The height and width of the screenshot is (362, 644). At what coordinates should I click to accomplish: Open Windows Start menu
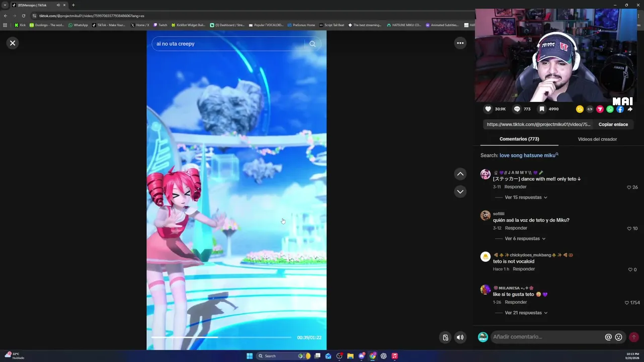(250, 356)
